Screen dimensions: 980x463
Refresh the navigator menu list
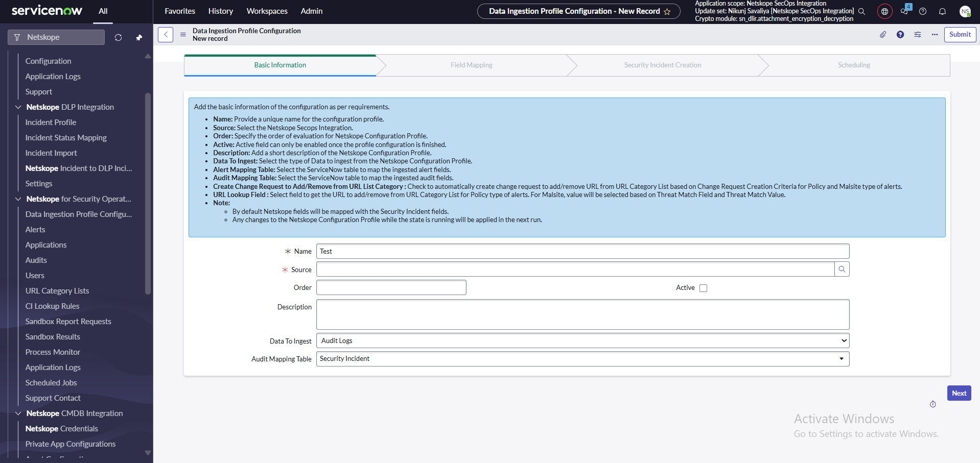[118, 37]
